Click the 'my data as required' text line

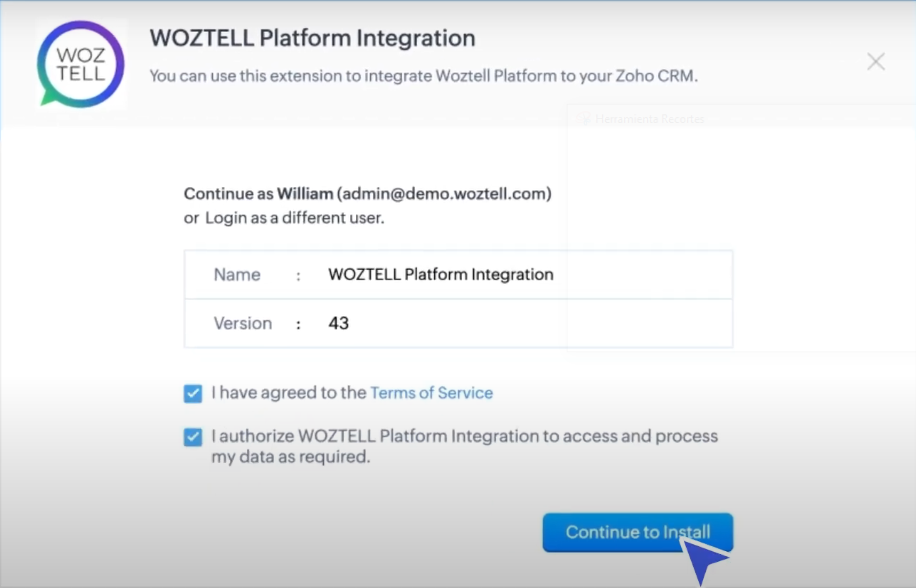click(x=291, y=457)
